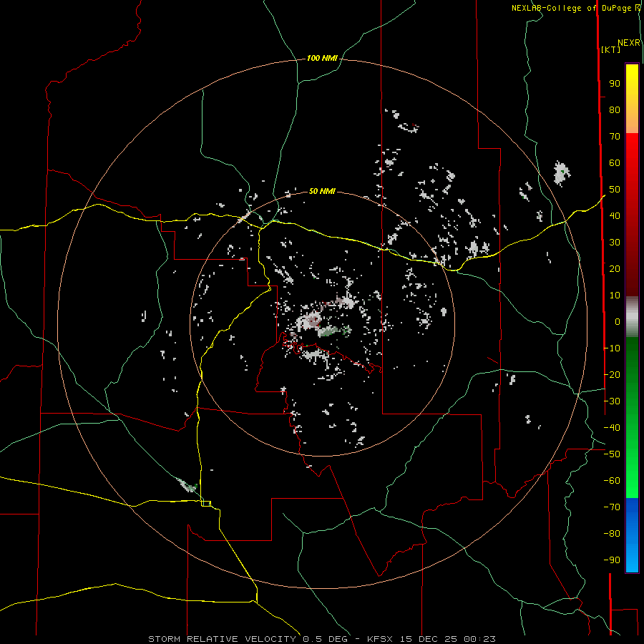Viewport: 644px width, 644px height.
Task: Click the "-10" value on velocity scale
Action: click(x=612, y=348)
